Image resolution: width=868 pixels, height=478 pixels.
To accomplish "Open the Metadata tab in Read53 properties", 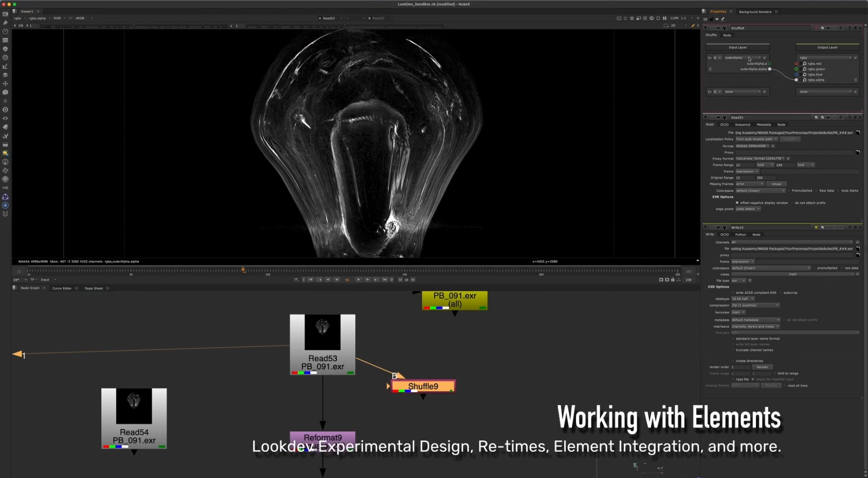I will tap(764, 125).
